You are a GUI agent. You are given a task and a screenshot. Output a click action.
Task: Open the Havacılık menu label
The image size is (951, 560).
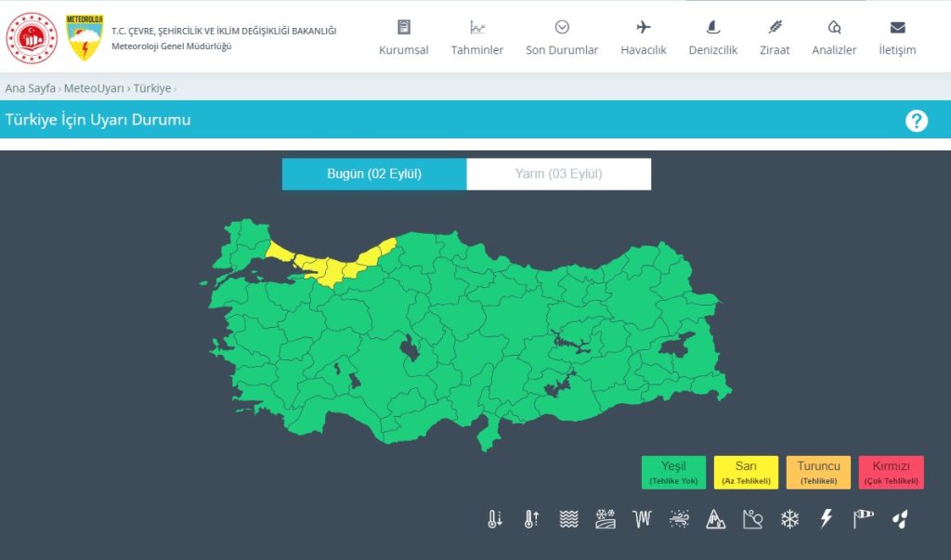[644, 50]
